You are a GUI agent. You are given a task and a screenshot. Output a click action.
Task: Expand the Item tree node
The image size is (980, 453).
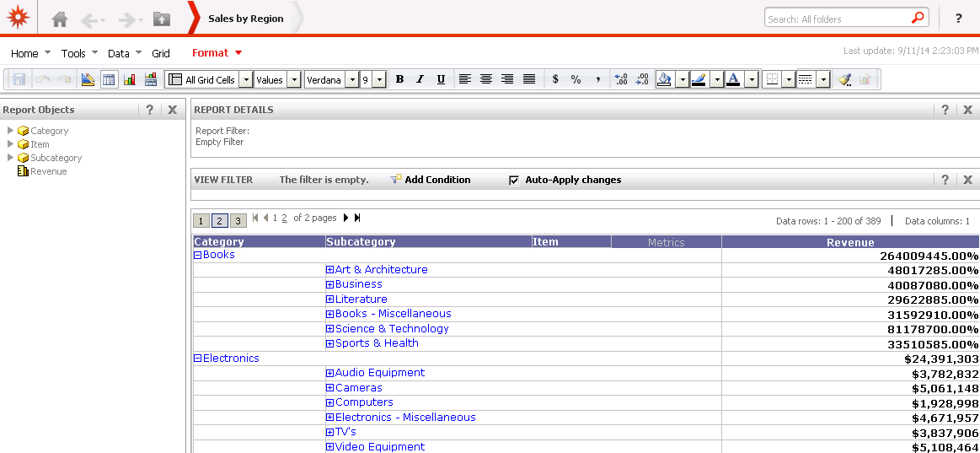coord(11,144)
